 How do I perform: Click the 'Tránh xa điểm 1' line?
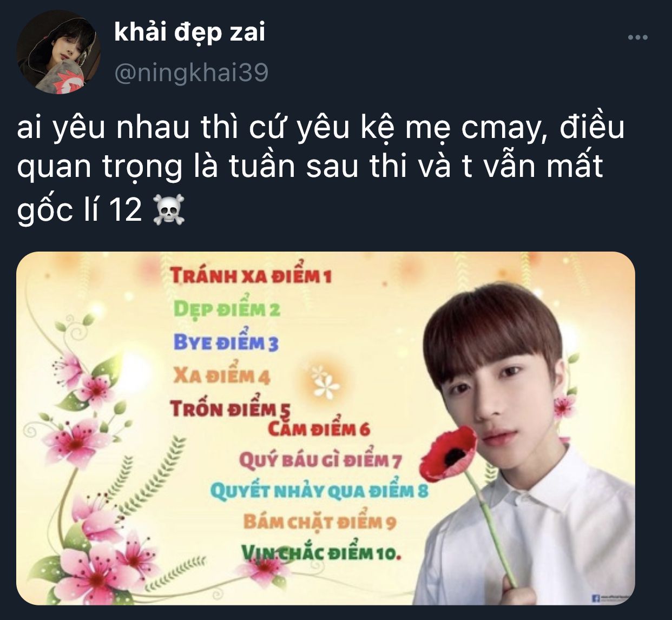coord(251,275)
